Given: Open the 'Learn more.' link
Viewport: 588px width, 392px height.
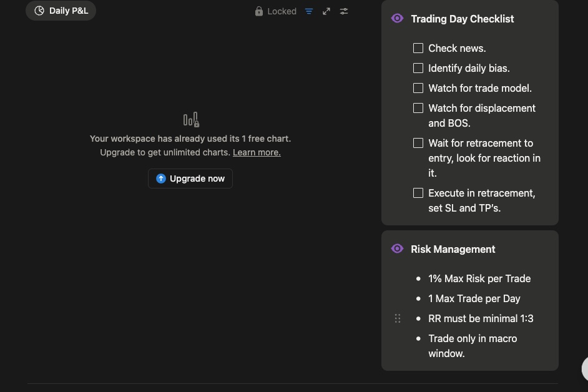Looking at the screenshot, I should (257, 152).
